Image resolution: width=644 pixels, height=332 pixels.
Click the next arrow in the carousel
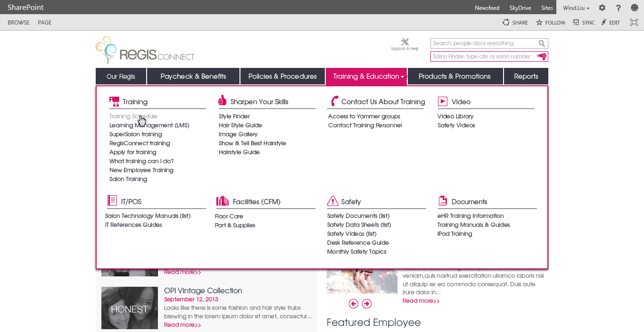367,304
